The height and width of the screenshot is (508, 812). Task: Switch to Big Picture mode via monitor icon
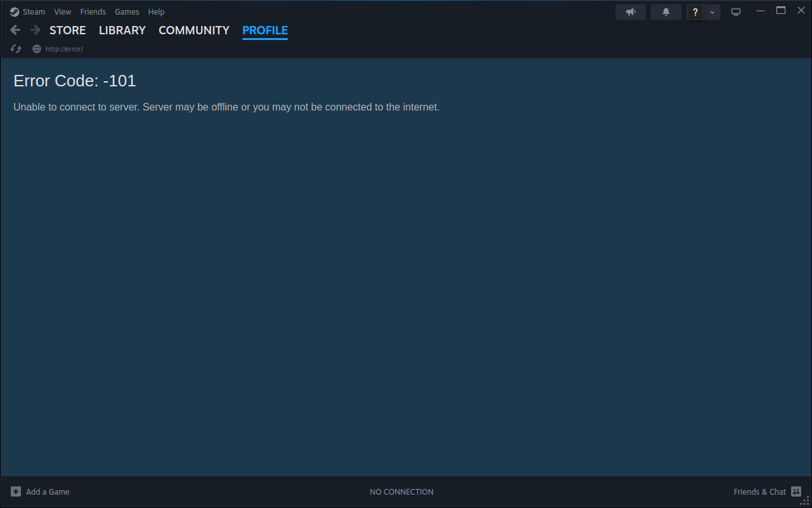coord(736,12)
